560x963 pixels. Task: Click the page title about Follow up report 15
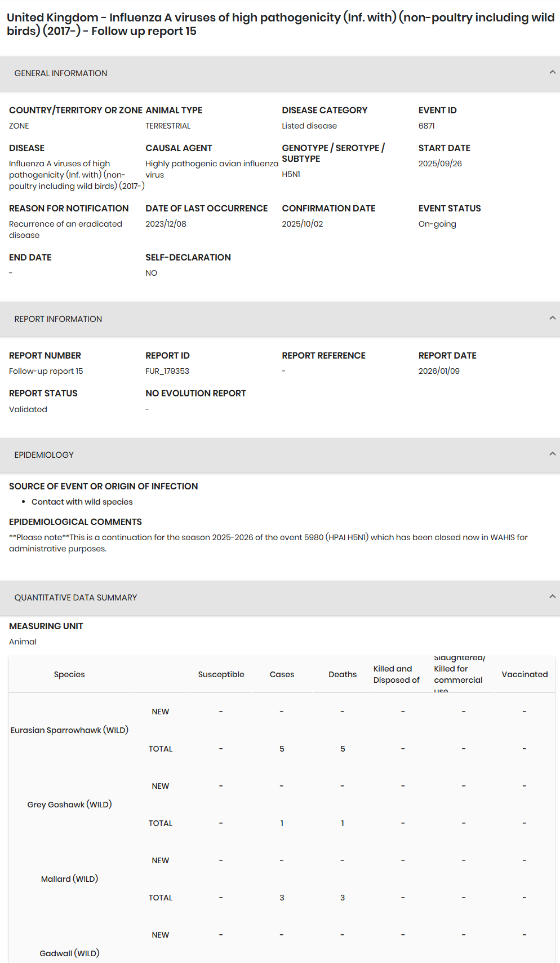pyautogui.click(x=280, y=24)
